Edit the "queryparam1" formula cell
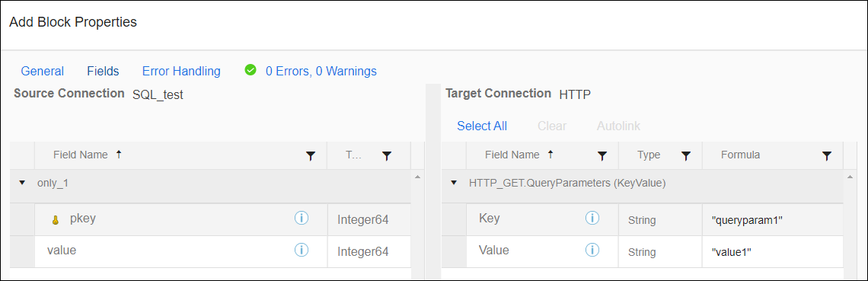This screenshot has height=281, width=868. point(772,219)
